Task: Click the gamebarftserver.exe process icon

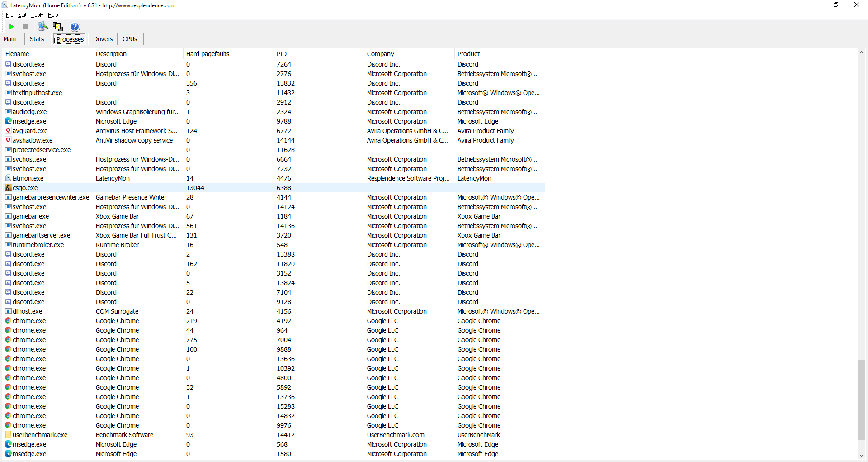Action: coord(8,235)
